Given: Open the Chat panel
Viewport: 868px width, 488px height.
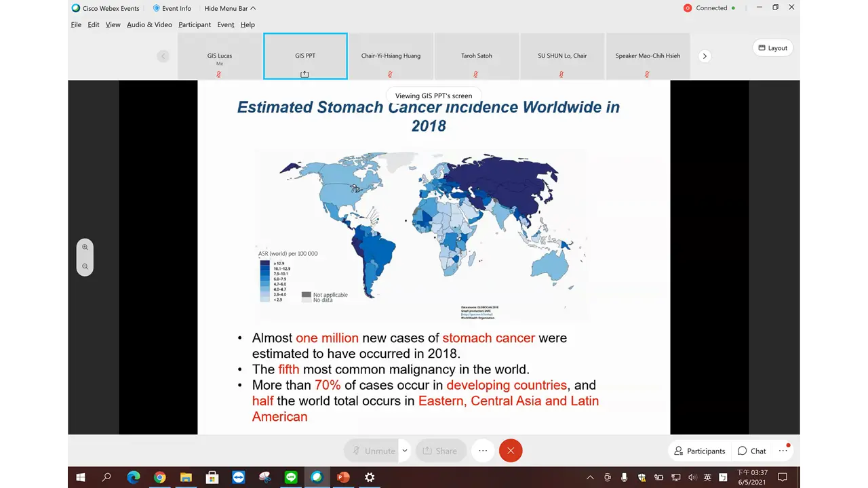Looking at the screenshot, I should coord(752,451).
